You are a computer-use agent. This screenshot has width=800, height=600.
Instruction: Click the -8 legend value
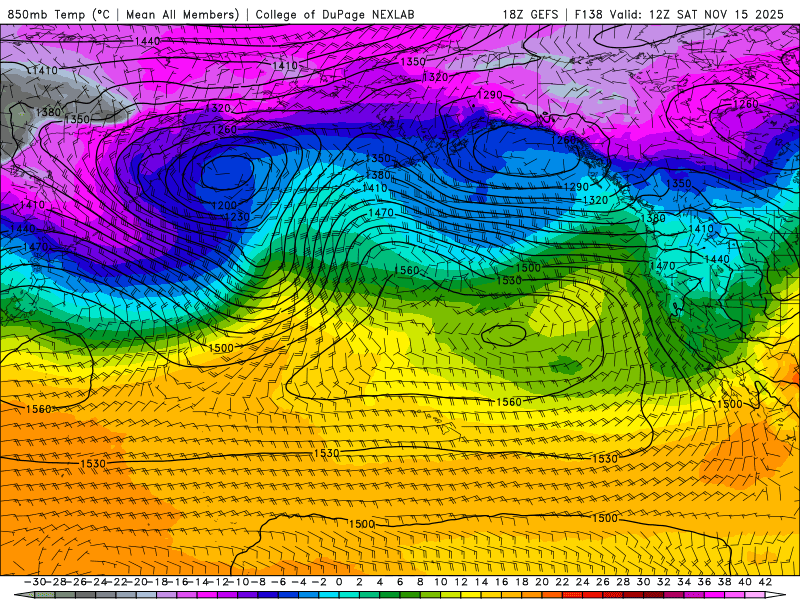pos(258,582)
